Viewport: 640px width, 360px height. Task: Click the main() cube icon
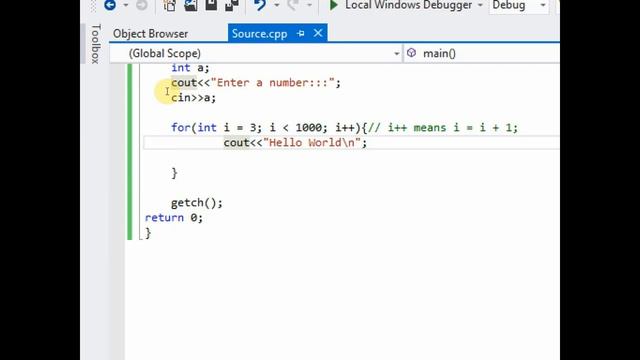411,53
